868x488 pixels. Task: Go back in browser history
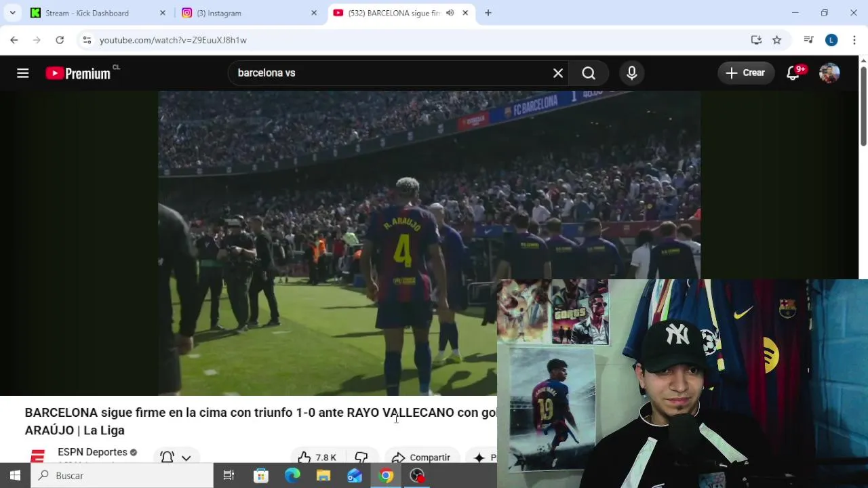click(14, 40)
